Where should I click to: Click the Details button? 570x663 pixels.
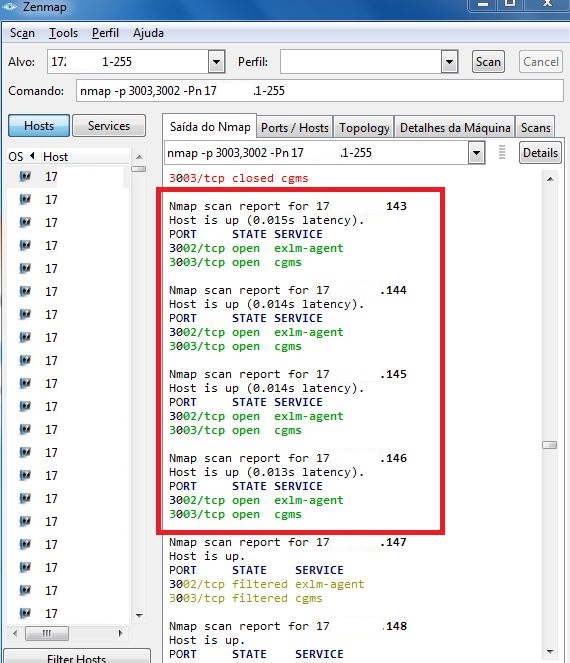(540, 153)
